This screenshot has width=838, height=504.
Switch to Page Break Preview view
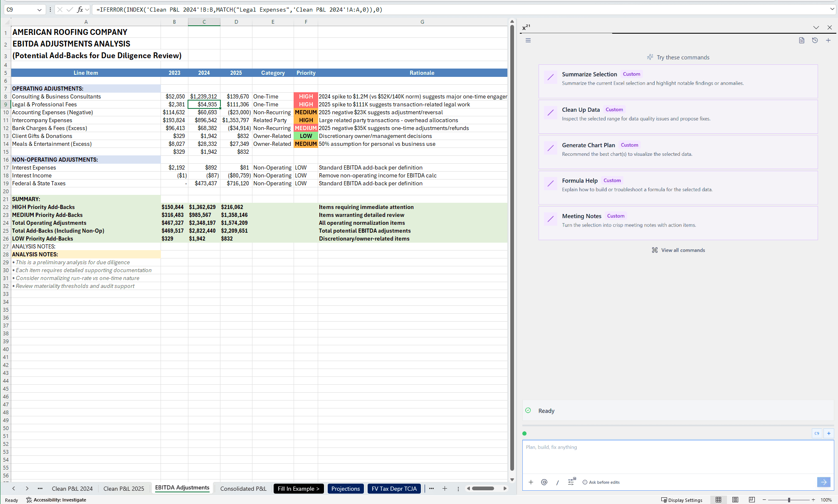coord(751,500)
